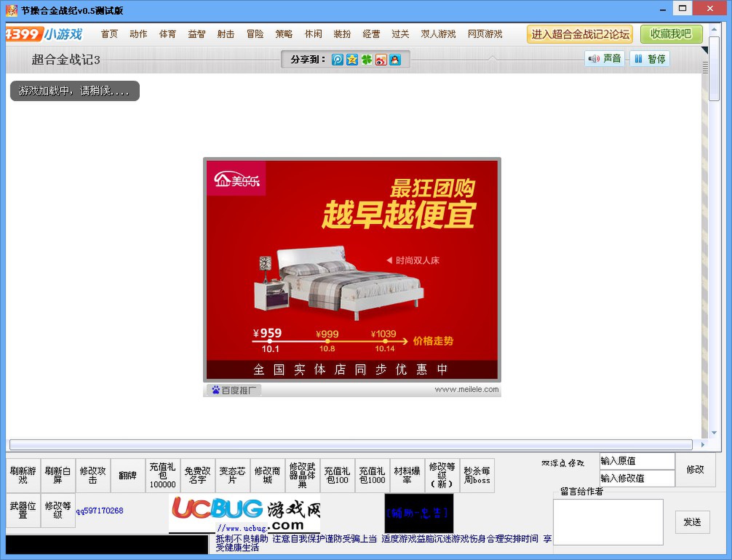
Task: Open the 首页 menu item
Action: click(109, 34)
